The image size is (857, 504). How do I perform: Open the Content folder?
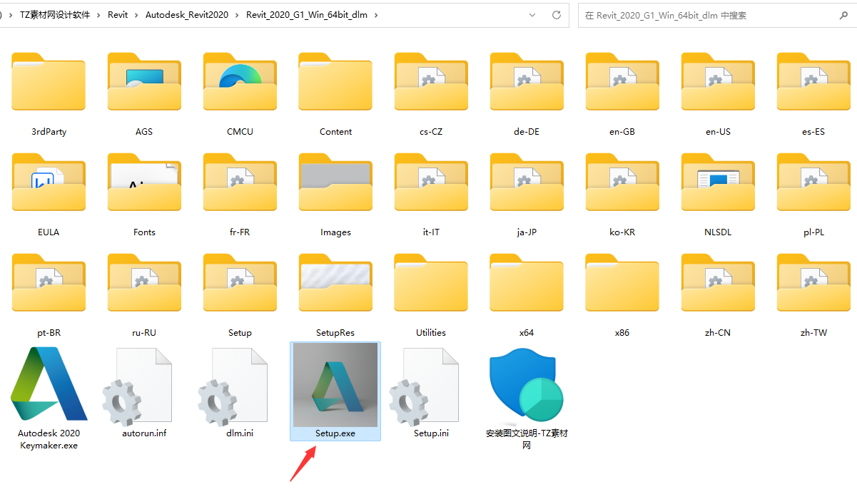335,82
